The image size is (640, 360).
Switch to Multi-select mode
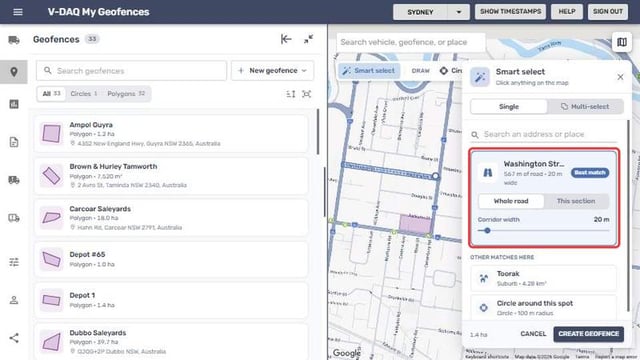click(585, 107)
